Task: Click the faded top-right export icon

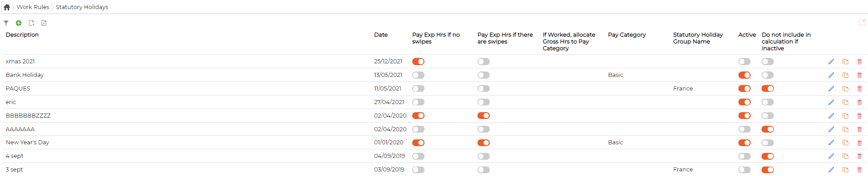Action: [x=862, y=22]
